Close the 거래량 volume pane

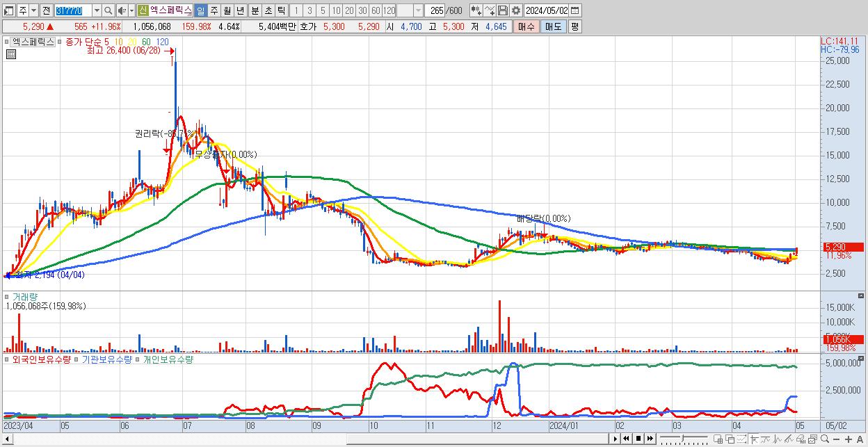point(862,296)
